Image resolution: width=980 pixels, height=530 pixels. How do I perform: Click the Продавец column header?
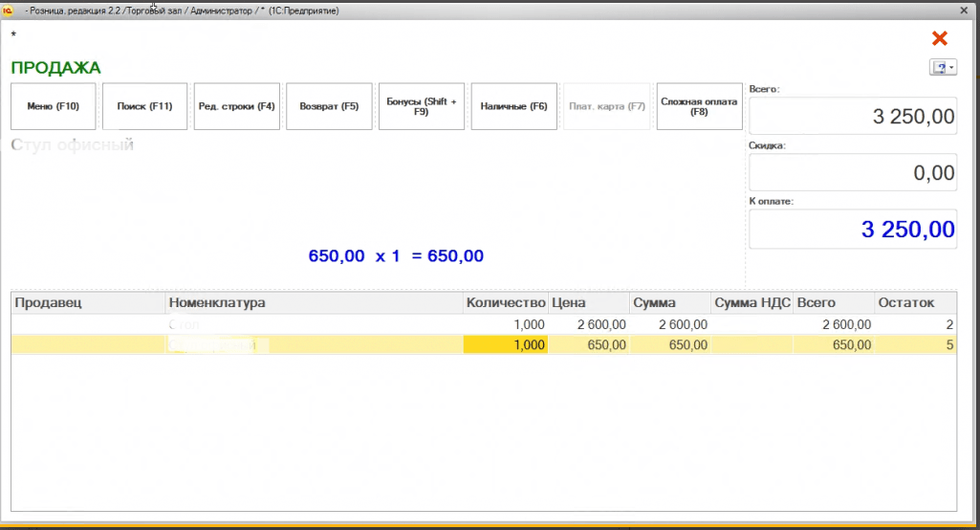click(87, 303)
